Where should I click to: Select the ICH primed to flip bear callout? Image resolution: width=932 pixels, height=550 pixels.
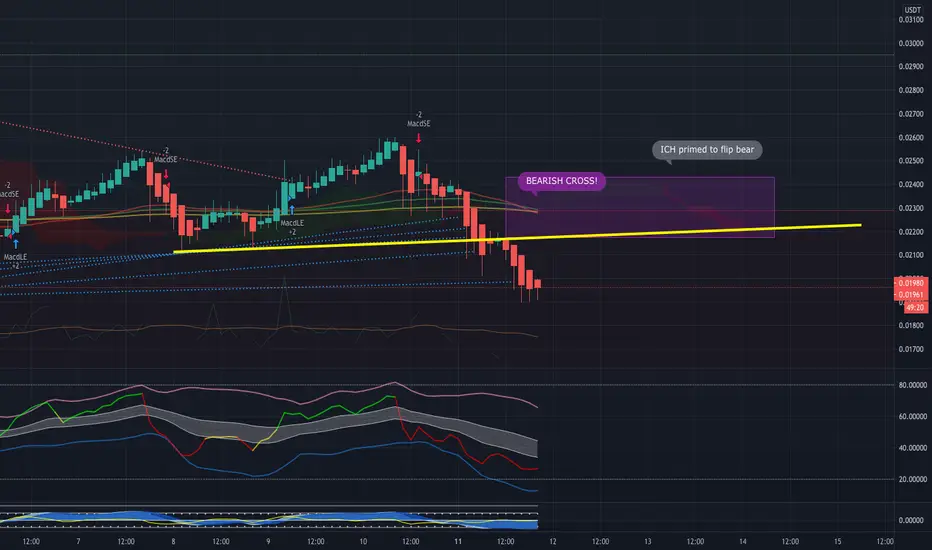707,150
